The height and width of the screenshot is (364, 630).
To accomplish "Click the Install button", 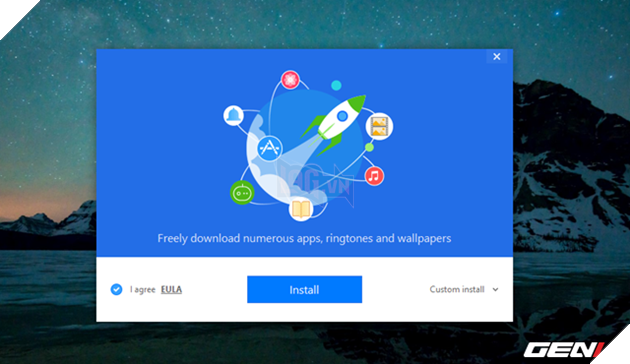I will 304,289.
